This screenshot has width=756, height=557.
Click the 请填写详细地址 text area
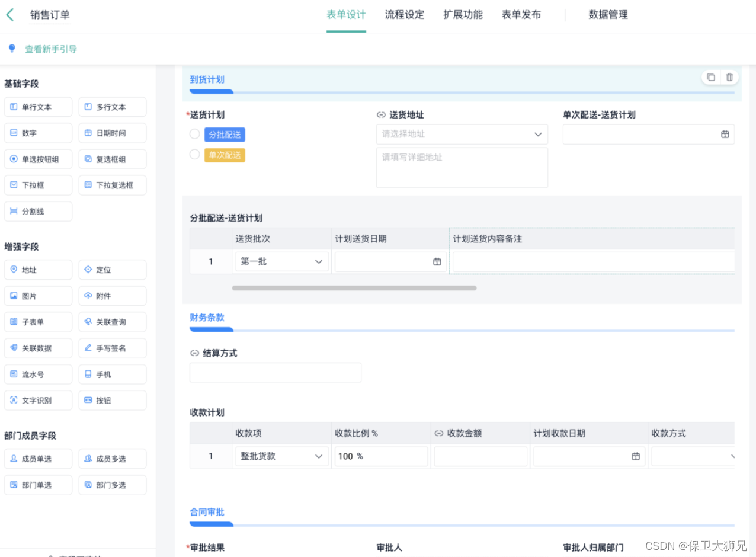point(462,168)
